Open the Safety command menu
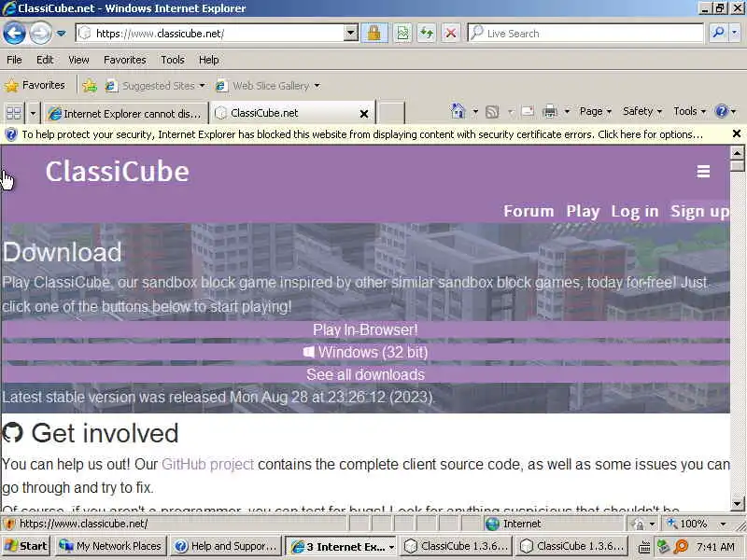 [x=642, y=111]
